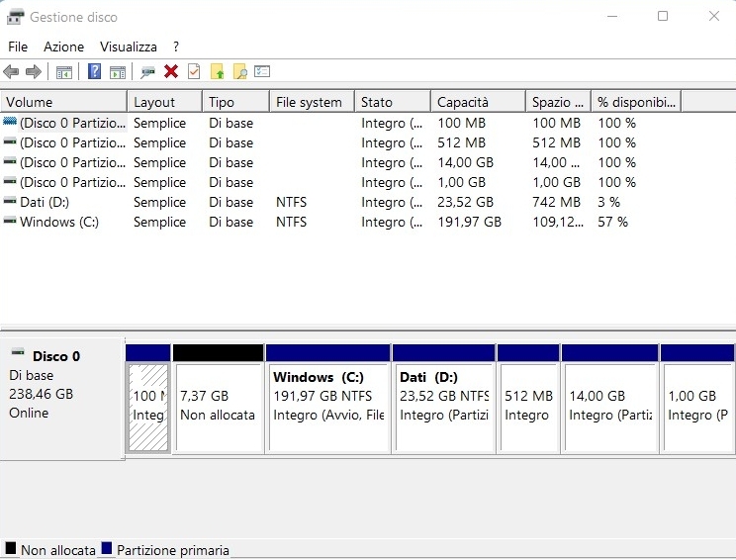Minimize the Gestione disco window
Image resolution: width=736 pixels, height=560 pixels.
click(612, 17)
